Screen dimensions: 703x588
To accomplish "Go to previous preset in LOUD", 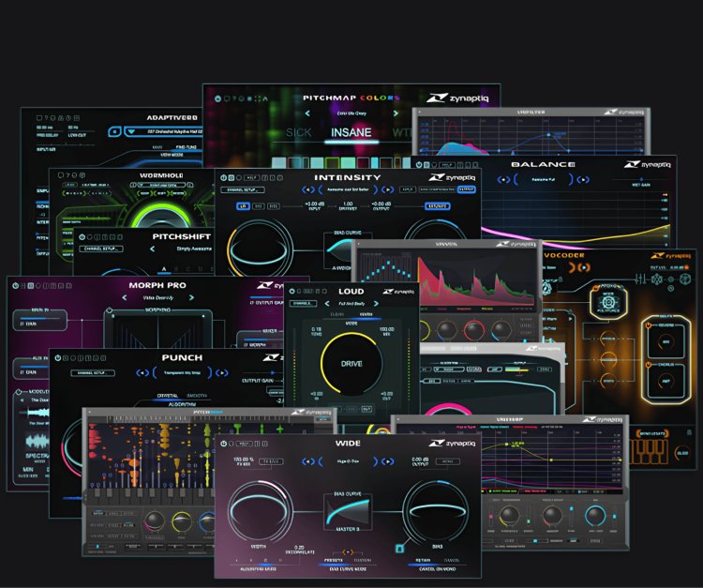I will point(327,304).
